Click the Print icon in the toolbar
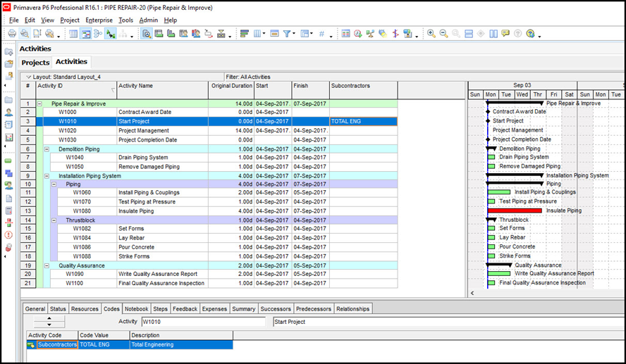The height and width of the screenshot is (364, 626). coord(12,34)
